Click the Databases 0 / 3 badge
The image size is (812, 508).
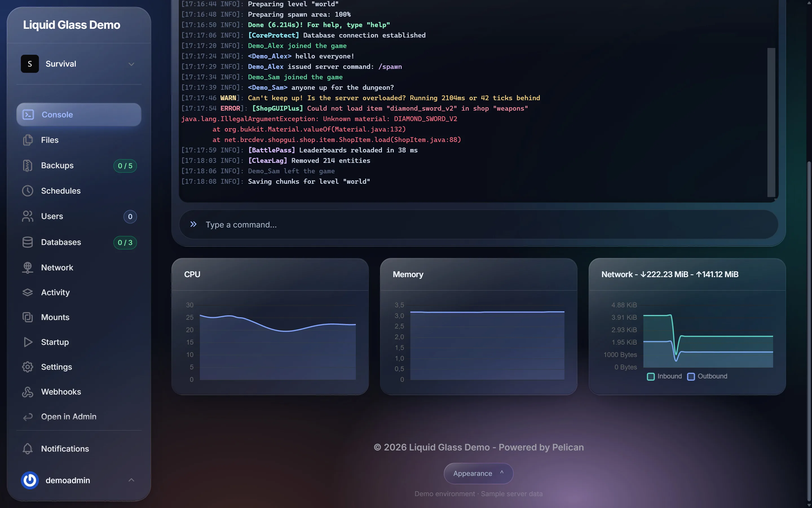pyautogui.click(x=125, y=243)
